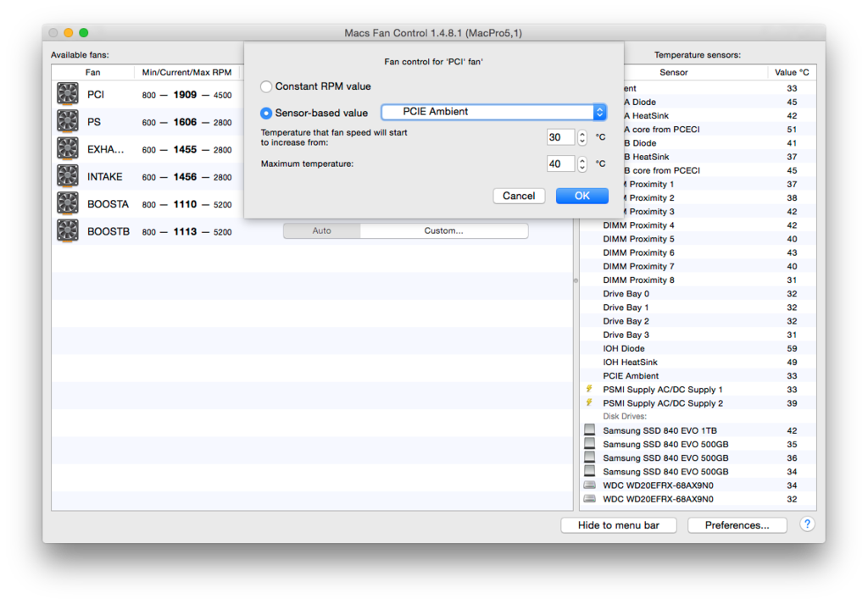Choose Custom... for the BOOSTB fan

[x=444, y=230]
